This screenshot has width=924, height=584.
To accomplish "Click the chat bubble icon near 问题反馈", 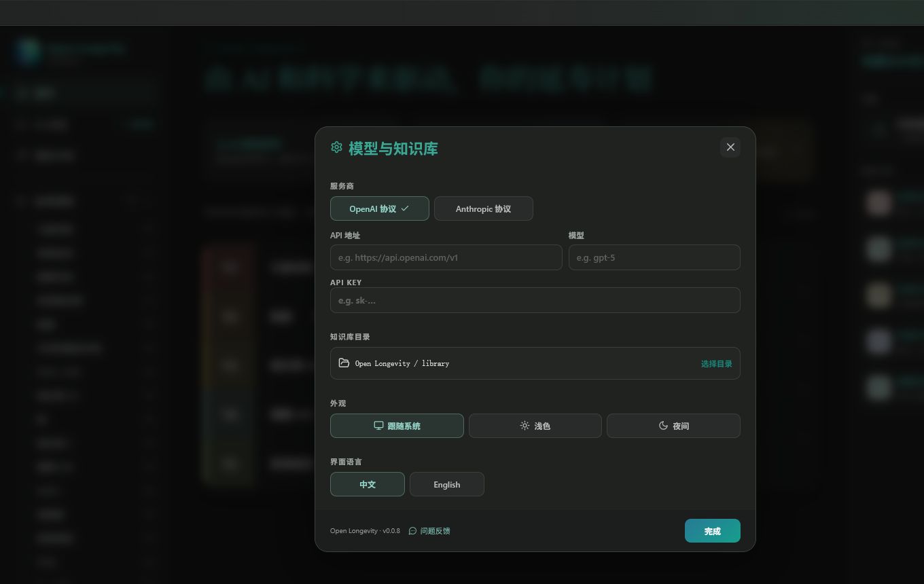I will (x=412, y=531).
